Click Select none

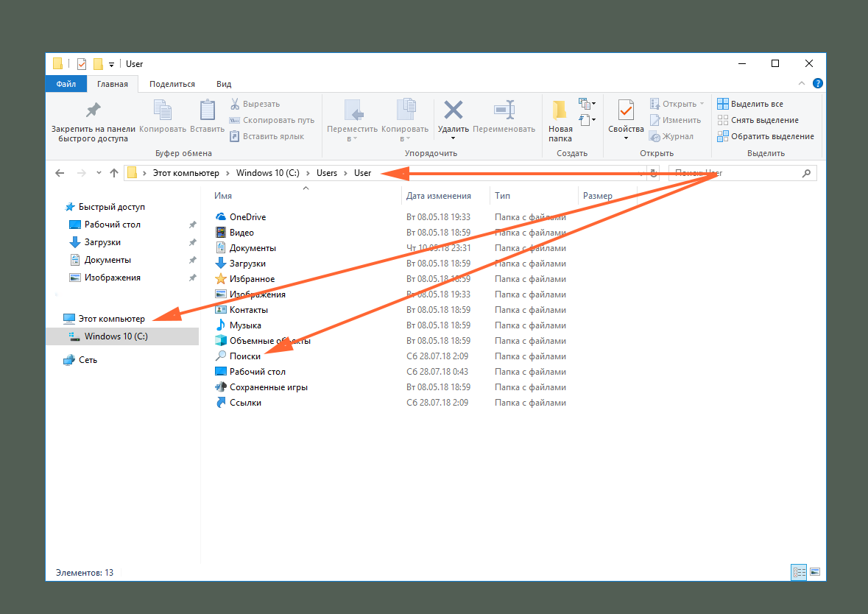[x=758, y=120]
